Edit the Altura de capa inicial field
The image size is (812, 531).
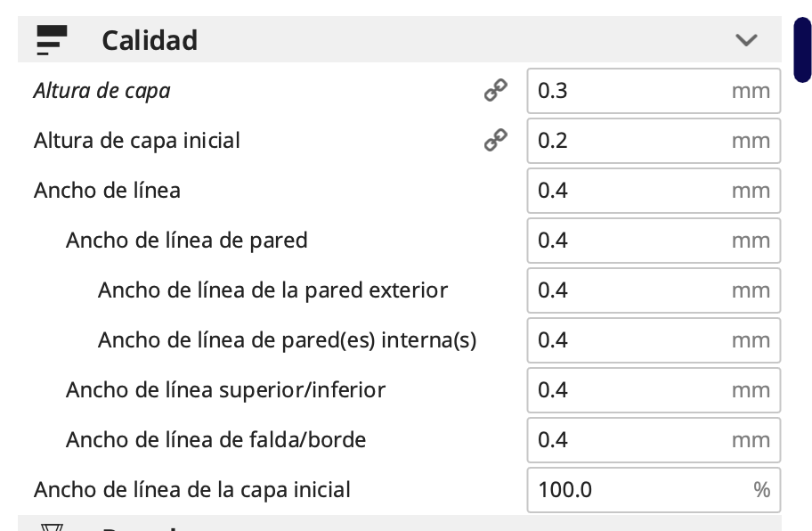click(x=632, y=141)
